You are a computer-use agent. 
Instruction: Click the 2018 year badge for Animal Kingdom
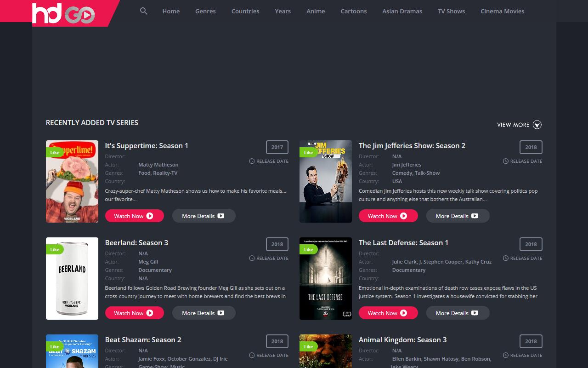(x=531, y=341)
